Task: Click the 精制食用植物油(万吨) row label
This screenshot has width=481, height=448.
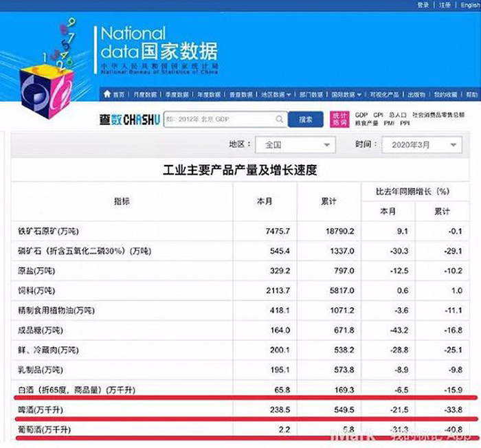Action: 56,311
